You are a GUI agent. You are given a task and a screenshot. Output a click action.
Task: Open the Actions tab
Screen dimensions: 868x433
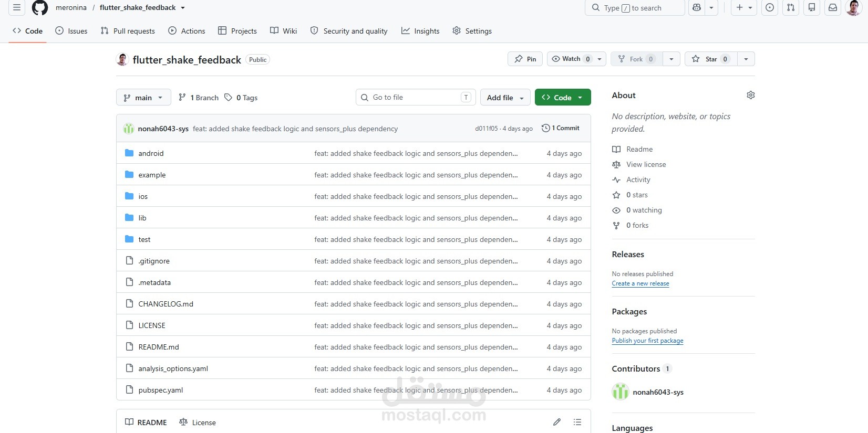[187, 31]
